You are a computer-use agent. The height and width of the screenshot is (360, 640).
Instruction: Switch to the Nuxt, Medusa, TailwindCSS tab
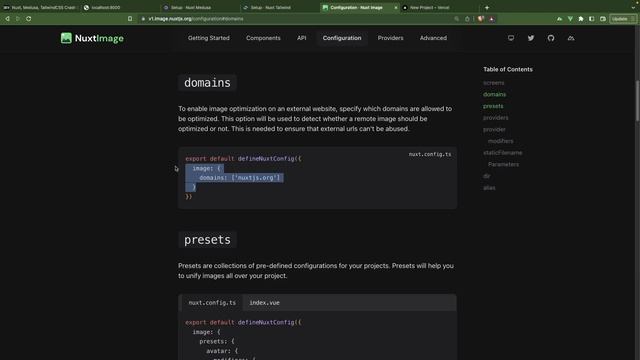click(x=40, y=7)
